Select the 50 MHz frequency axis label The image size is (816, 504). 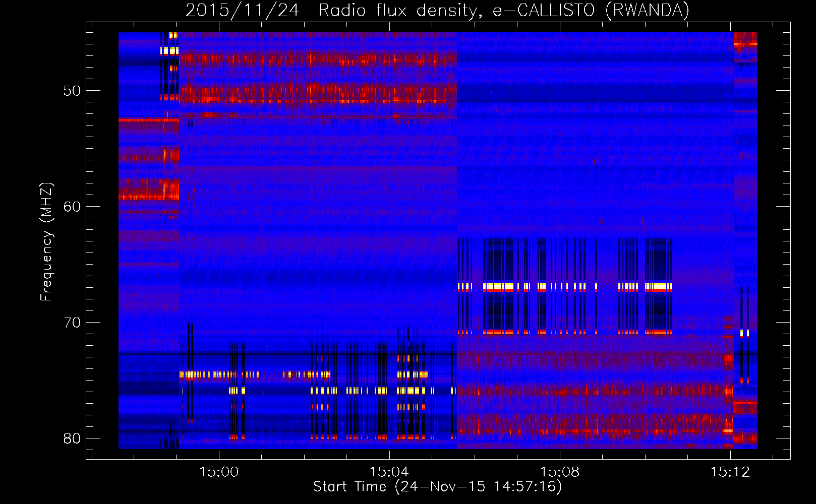[72, 91]
